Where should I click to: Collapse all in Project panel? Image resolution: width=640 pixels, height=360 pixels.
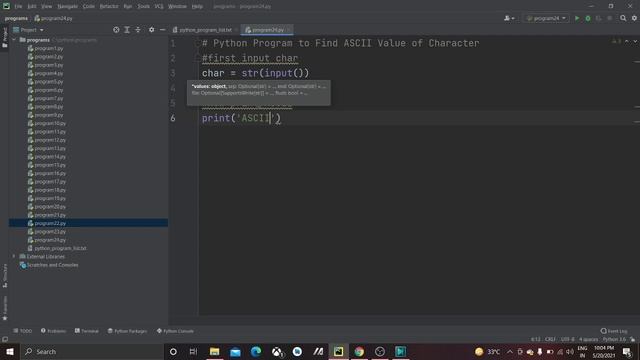tap(138, 30)
